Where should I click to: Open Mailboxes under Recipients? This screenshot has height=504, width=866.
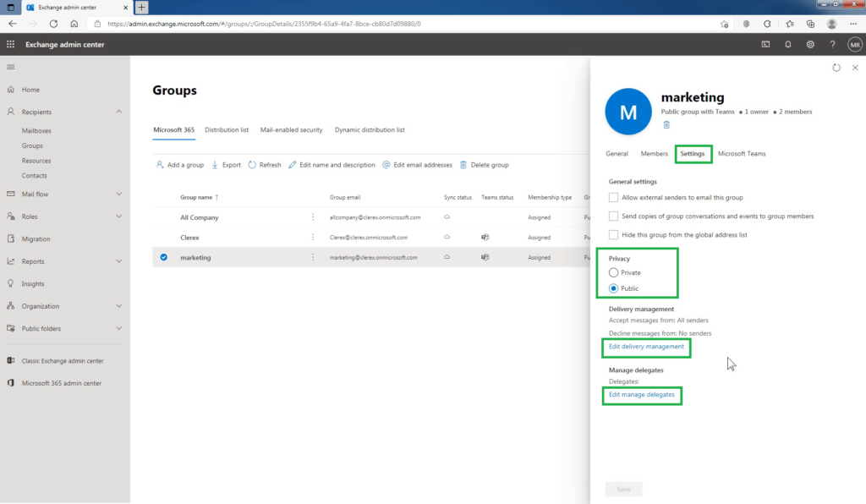click(x=36, y=131)
